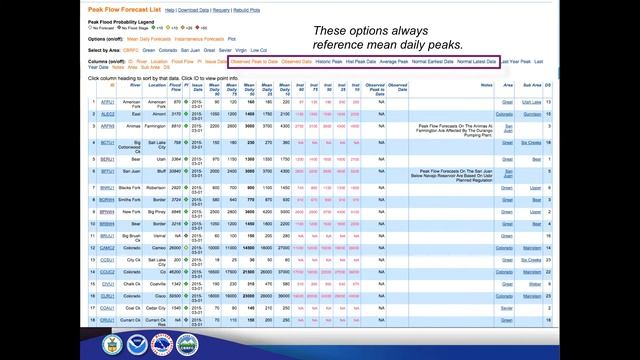The width and height of the screenshot is (640, 360).
Task: Click the Download Data link
Action: (193, 10)
